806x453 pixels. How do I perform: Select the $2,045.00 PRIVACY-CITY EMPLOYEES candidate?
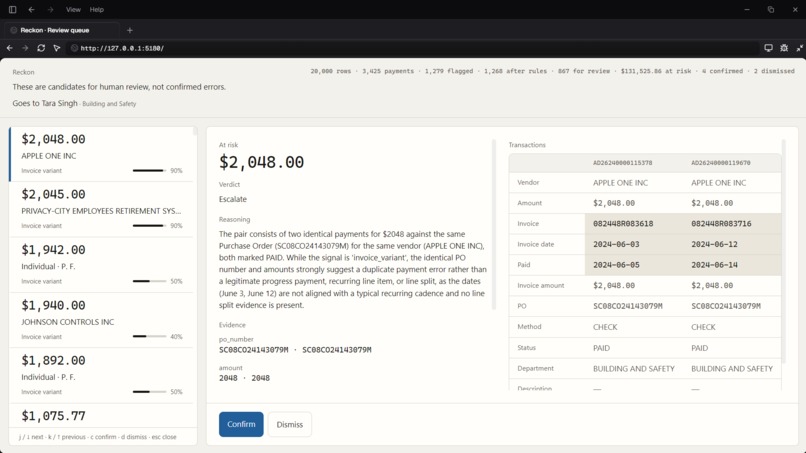pos(101,209)
